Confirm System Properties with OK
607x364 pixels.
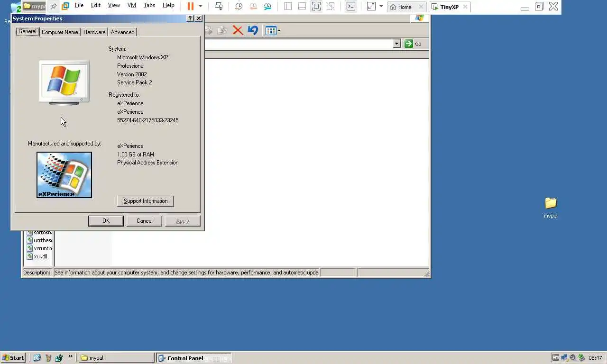tap(106, 221)
